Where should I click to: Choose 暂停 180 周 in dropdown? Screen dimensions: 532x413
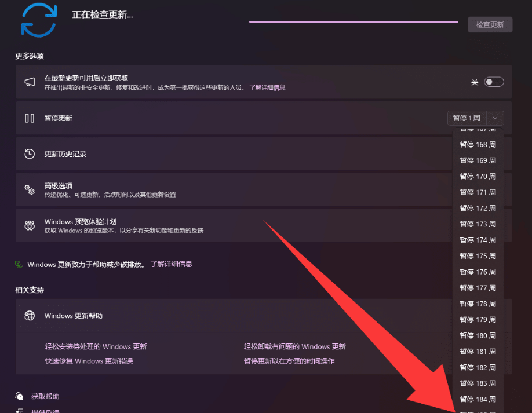[x=478, y=336]
